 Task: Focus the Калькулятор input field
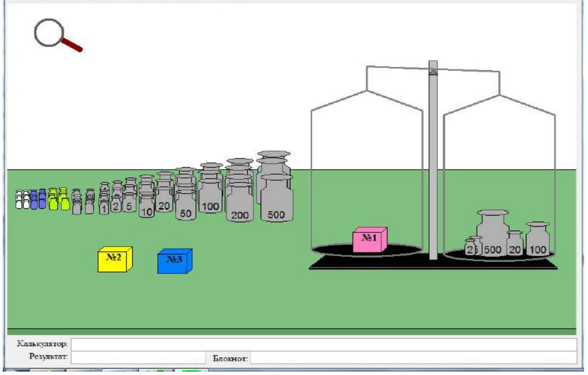pos(323,344)
